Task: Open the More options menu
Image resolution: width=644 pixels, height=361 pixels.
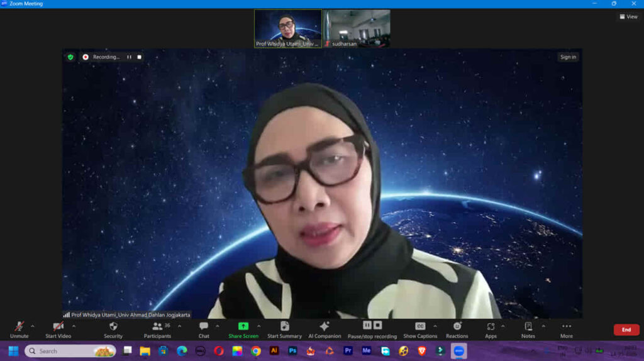Action: coord(567,330)
